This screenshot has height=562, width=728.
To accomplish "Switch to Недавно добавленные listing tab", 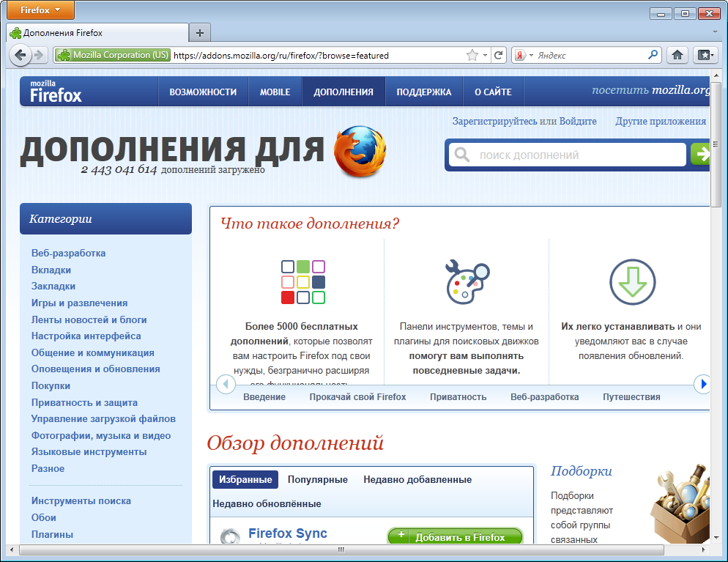I will tap(417, 480).
